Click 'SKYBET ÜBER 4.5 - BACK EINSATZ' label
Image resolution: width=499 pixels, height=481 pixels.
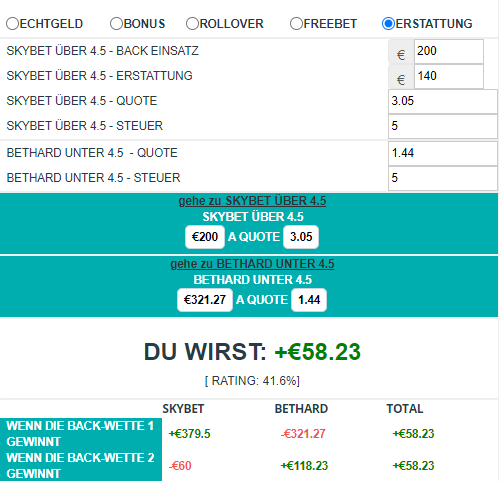[102, 51]
